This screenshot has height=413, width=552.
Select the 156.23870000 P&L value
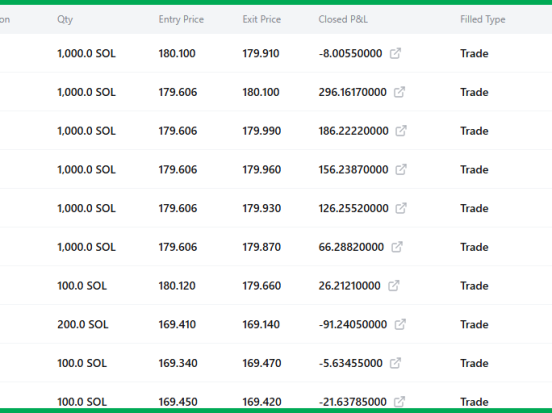tap(353, 170)
